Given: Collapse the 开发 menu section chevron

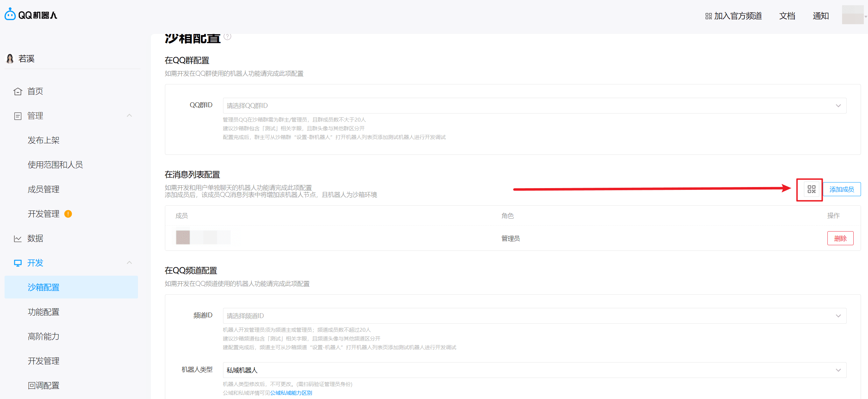Looking at the screenshot, I should pyautogui.click(x=129, y=263).
